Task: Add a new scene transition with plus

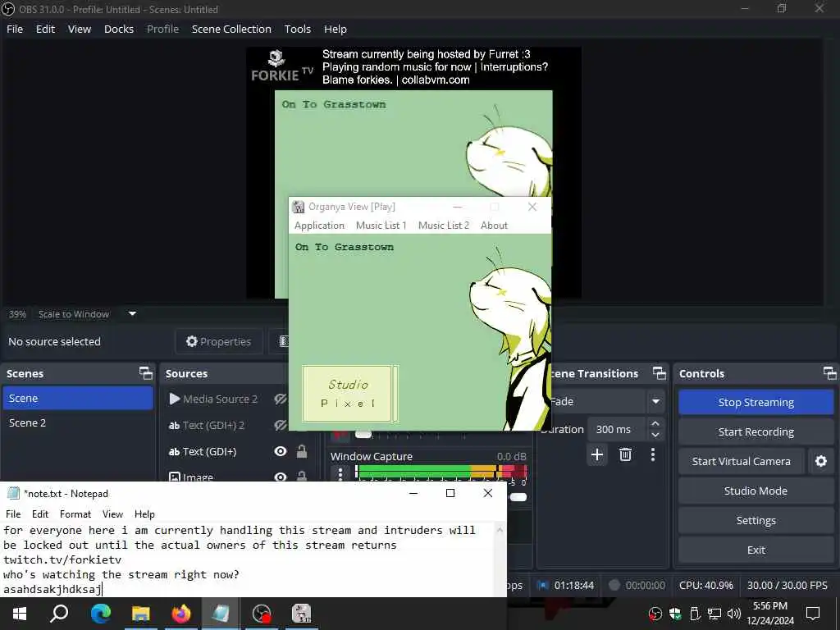Action: click(597, 454)
